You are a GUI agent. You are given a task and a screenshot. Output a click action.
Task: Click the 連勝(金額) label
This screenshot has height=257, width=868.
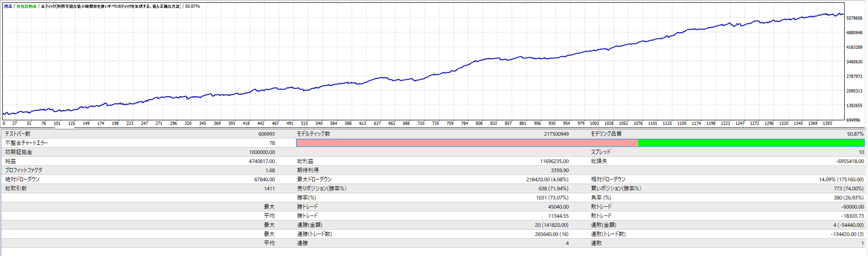310,225
